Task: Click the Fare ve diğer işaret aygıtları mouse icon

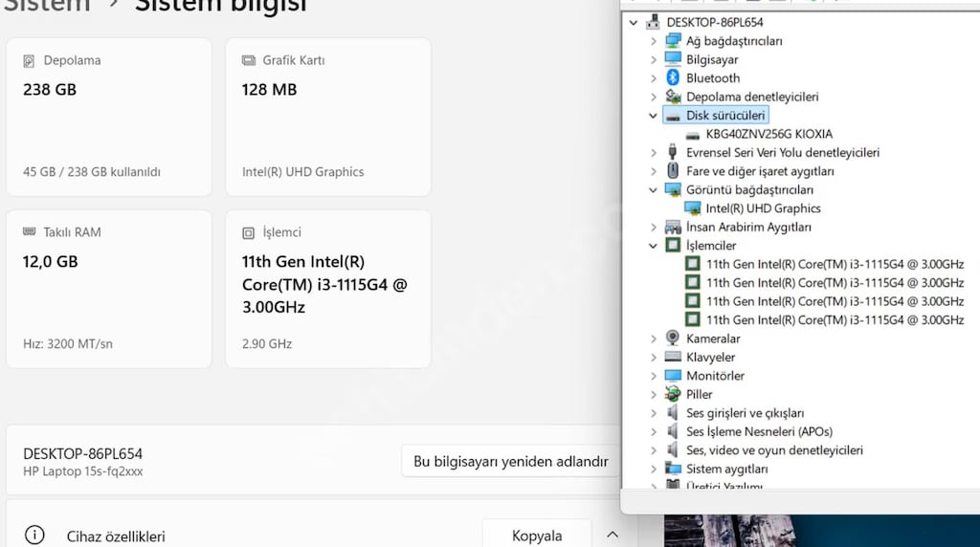Action: (x=673, y=170)
